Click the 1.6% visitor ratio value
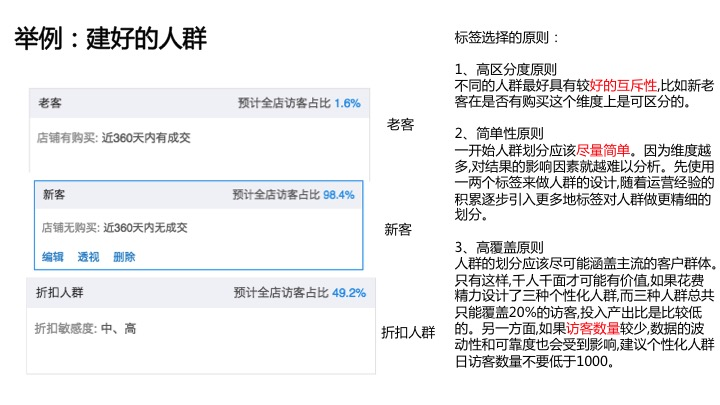This screenshot has width=720, height=405. [347, 103]
